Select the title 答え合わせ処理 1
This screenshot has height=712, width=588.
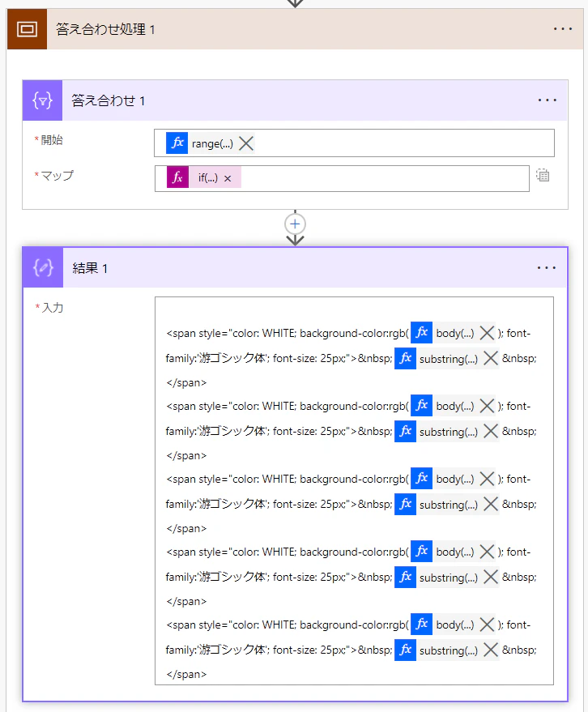(105, 29)
